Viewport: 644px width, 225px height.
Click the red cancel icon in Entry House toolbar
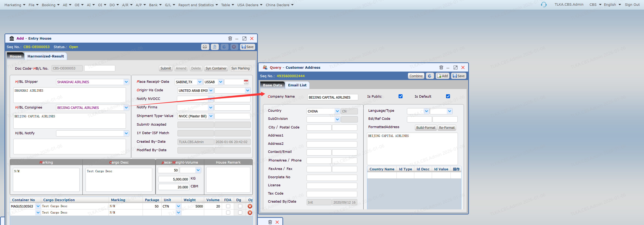click(x=234, y=47)
